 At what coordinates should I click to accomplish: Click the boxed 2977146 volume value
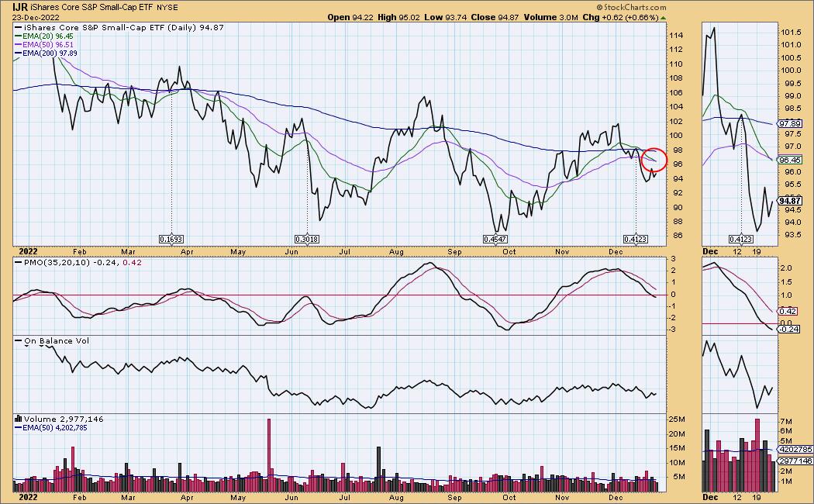click(x=795, y=461)
